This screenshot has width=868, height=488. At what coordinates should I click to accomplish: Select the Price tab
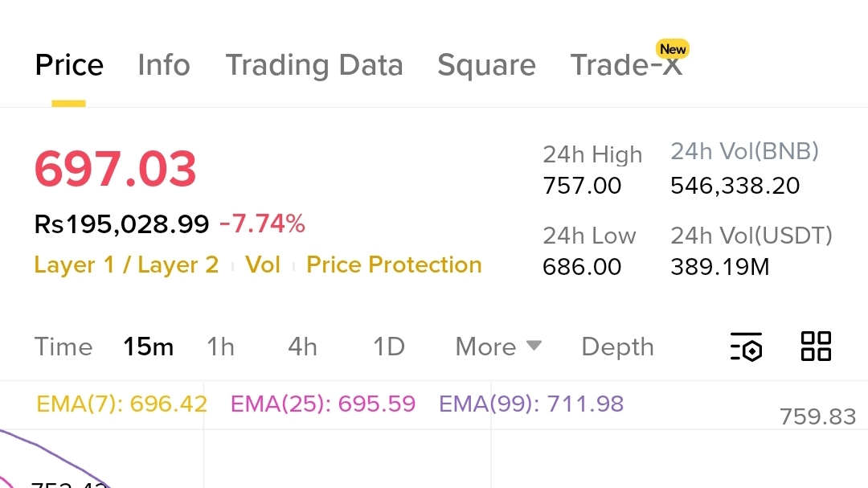69,65
